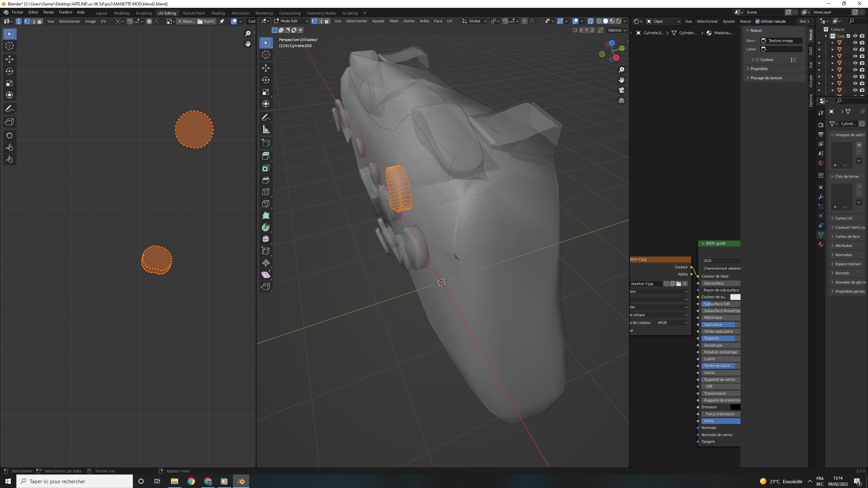Click the Ouvrir image button

(206, 21)
